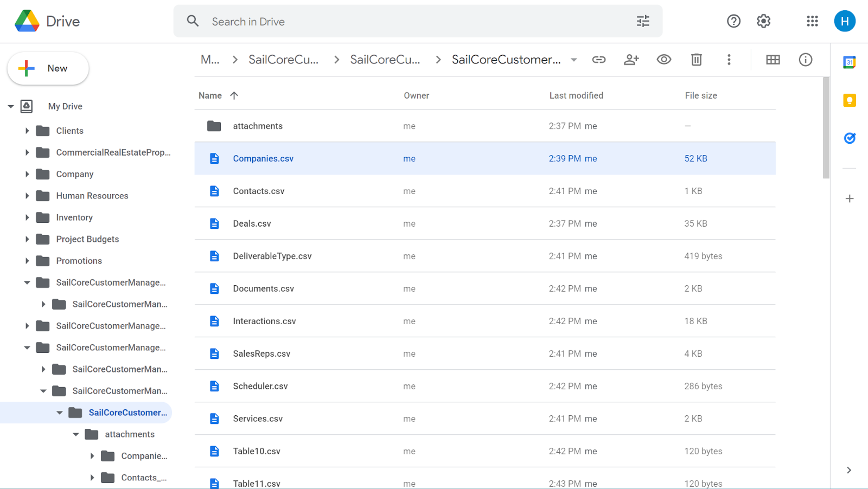Open current folder name dropdown arrow
The image size is (868, 489).
click(573, 60)
